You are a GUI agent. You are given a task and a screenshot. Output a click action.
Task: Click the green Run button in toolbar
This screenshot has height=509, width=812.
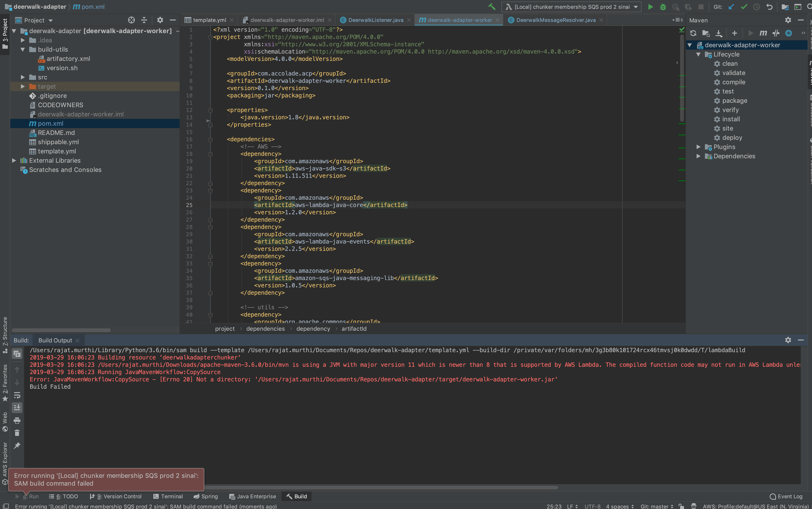(650, 7)
